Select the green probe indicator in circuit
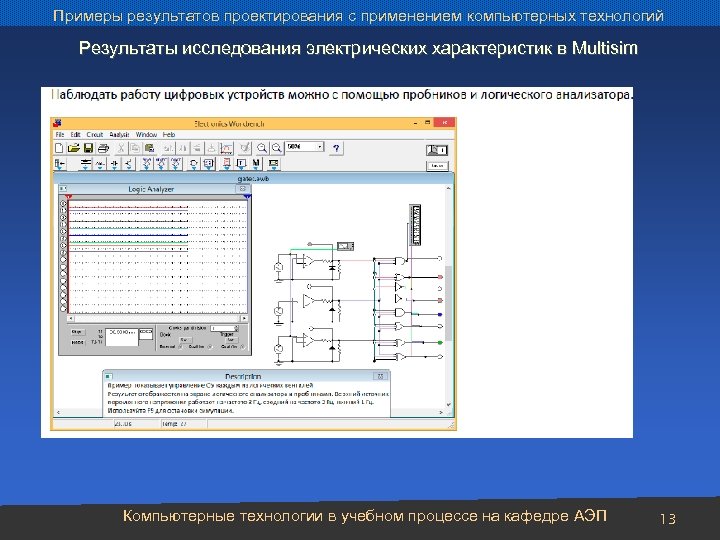 point(440,343)
